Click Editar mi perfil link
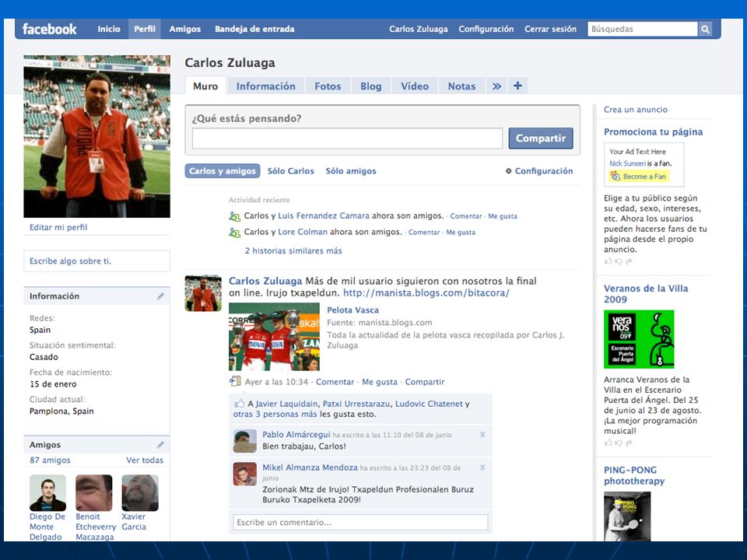 [x=58, y=227]
